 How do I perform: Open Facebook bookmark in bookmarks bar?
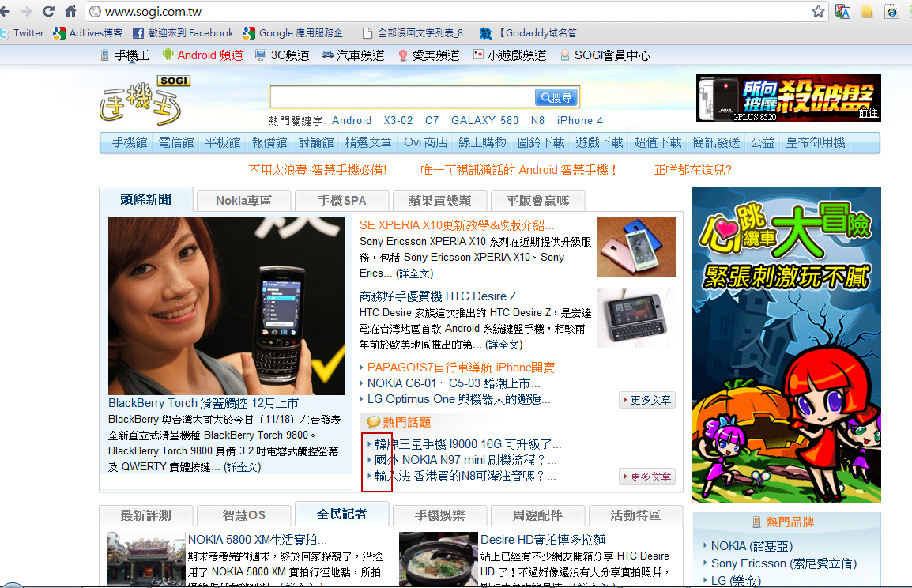pyautogui.click(x=183, y=33)
